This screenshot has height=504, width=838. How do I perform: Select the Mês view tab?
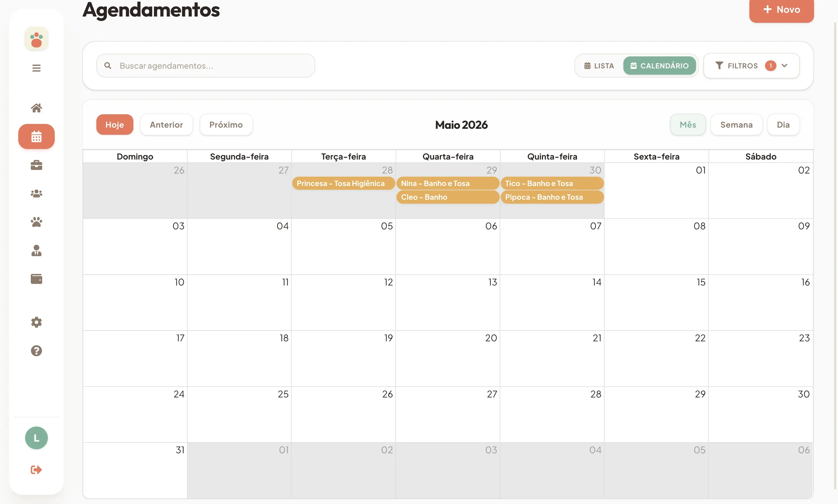tap(688, 125)
